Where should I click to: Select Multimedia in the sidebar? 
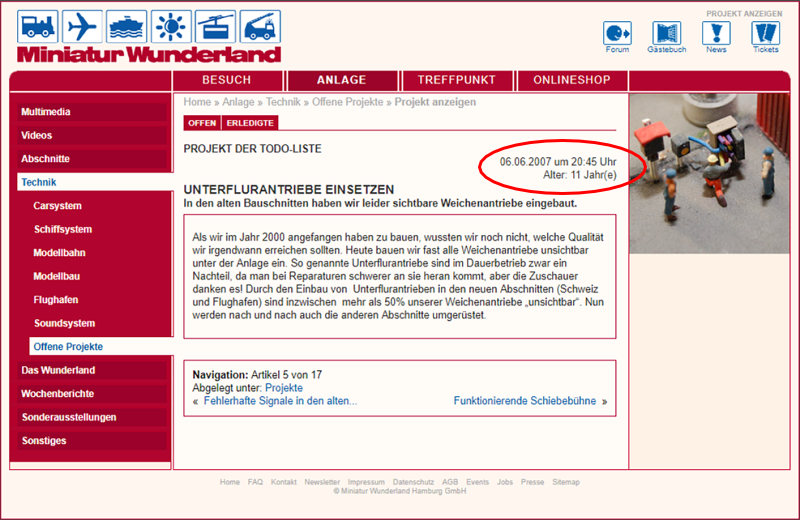(92, 112)
